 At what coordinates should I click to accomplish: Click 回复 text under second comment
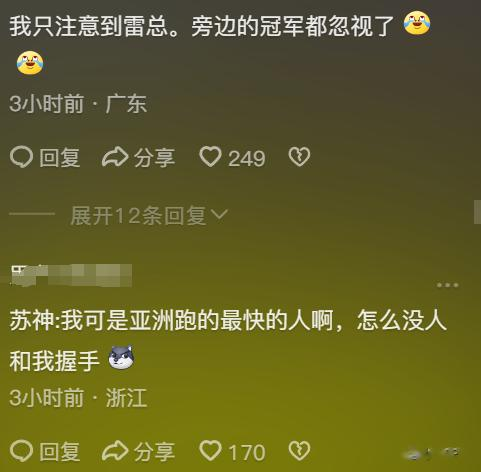[x=60, y=452]
